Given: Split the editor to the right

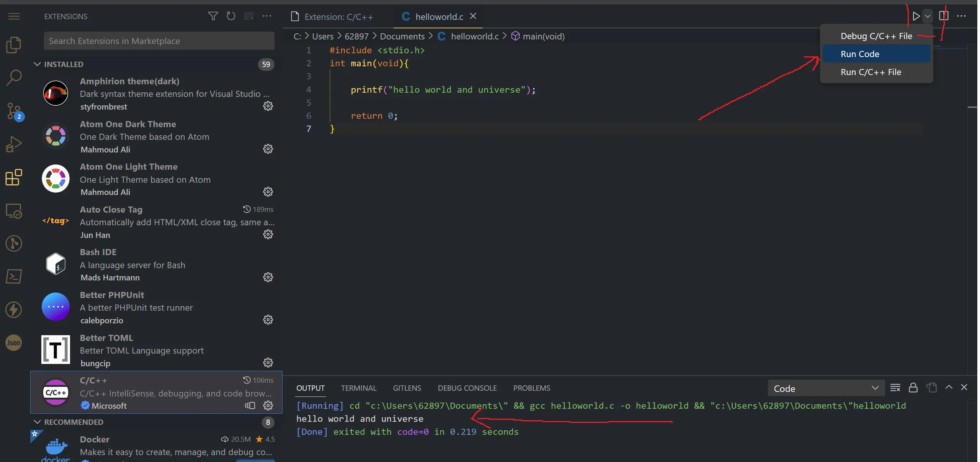Looking at the screenshot, I should [x=944, y=16].
